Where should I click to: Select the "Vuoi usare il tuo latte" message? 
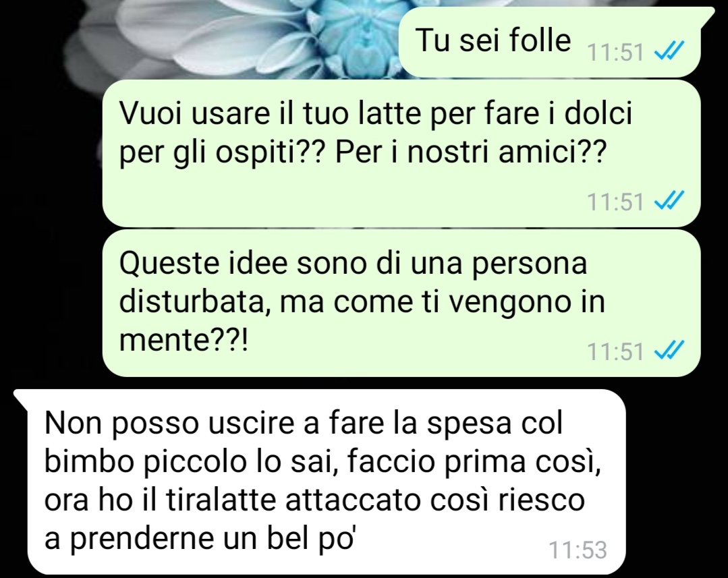(401, 154)
